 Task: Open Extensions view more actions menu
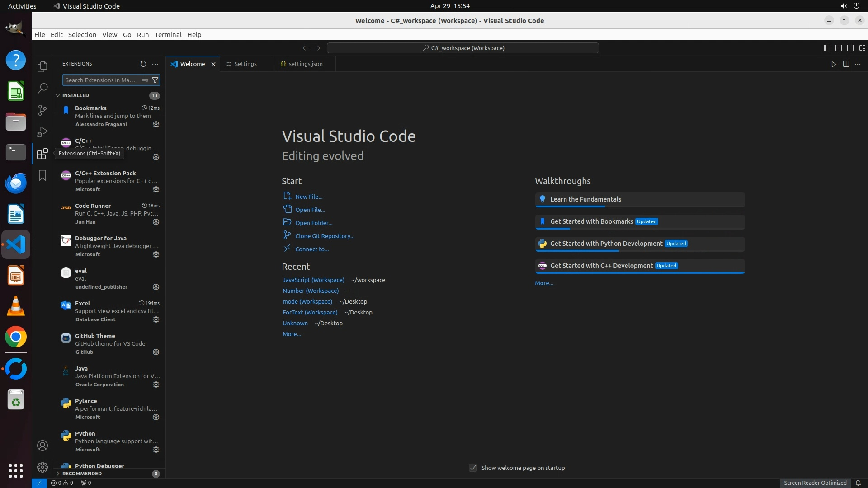pyautogui.click(x=155, y=64)
